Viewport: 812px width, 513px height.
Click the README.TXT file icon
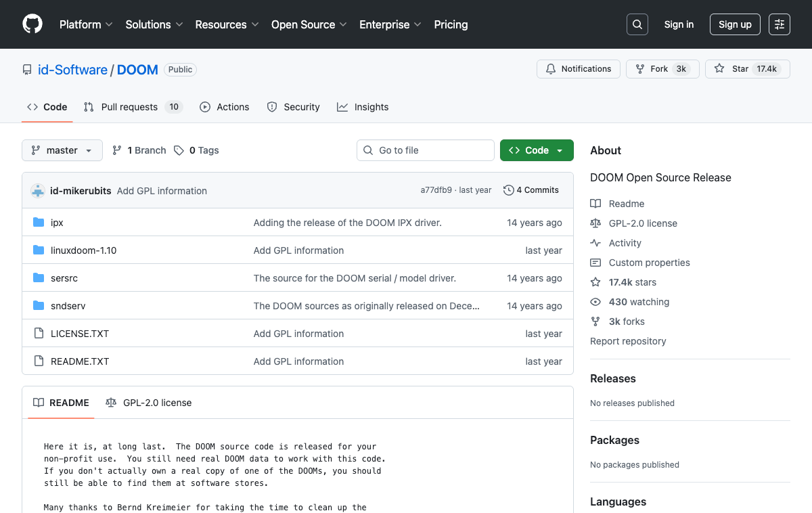click(39, 361)
